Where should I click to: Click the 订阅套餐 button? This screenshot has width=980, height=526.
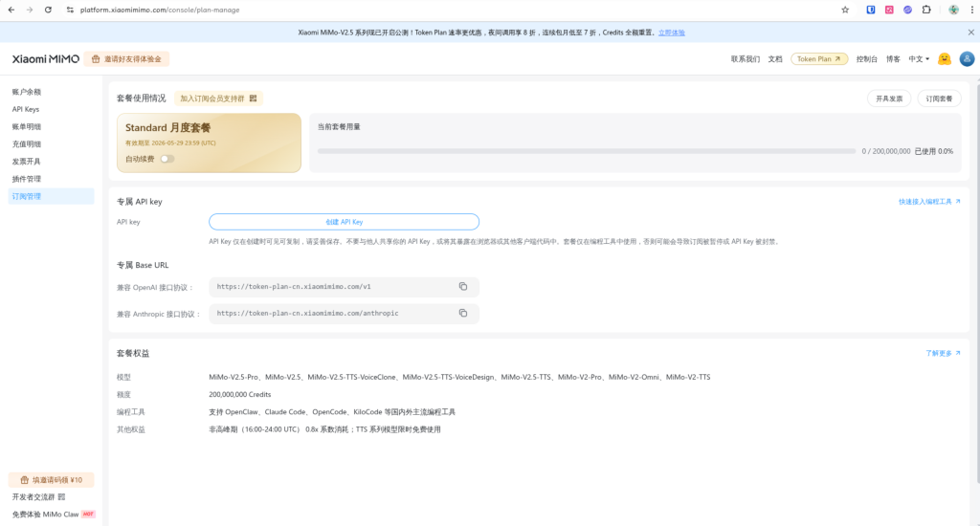click(x=939, y=99)
